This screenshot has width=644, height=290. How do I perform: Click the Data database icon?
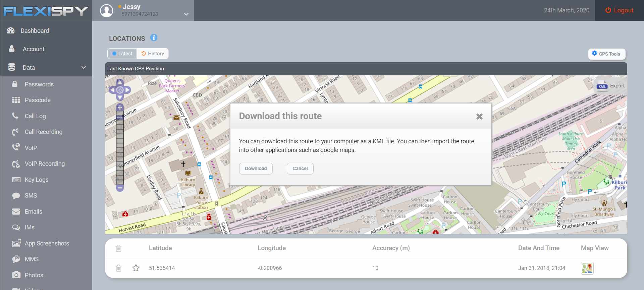tap(11, 67)
